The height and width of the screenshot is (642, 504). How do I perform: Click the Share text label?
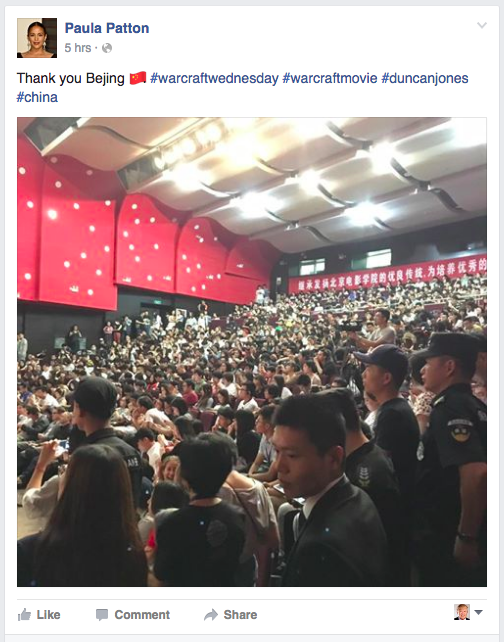click(240, 615)
